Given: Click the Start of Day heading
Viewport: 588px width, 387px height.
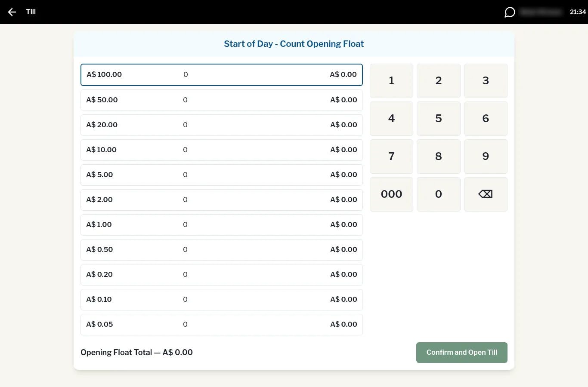Looking at the screenshot, I should (294, 44).
